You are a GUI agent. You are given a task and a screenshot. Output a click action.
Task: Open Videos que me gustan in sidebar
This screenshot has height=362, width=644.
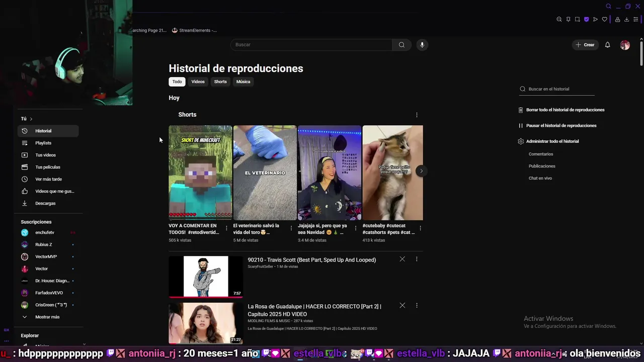pos(48,191)
